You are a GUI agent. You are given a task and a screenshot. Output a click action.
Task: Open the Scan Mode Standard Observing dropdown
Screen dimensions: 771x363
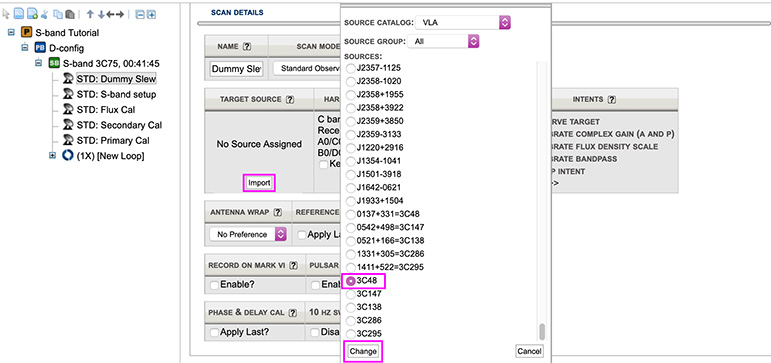(x=307, y=68)
